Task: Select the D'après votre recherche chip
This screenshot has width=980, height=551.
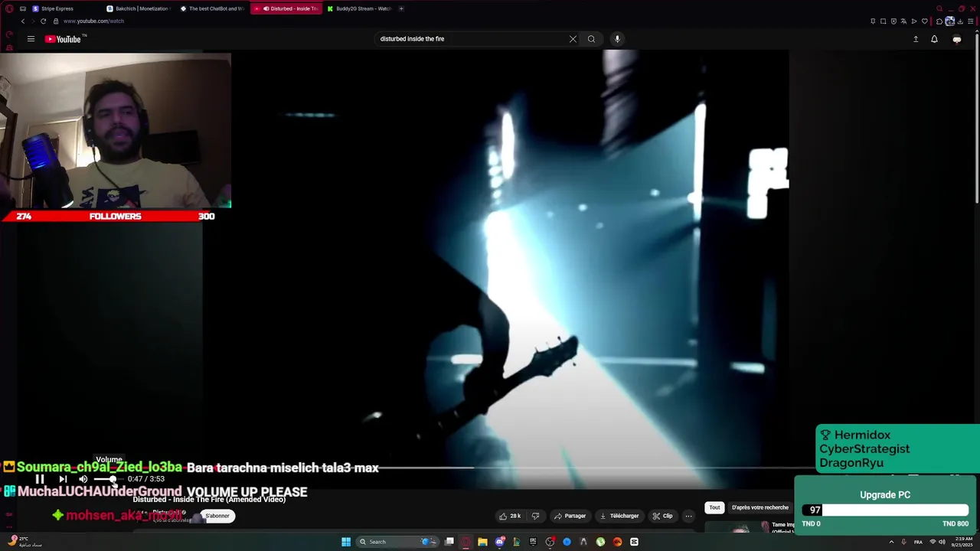Action: [759, 507]
